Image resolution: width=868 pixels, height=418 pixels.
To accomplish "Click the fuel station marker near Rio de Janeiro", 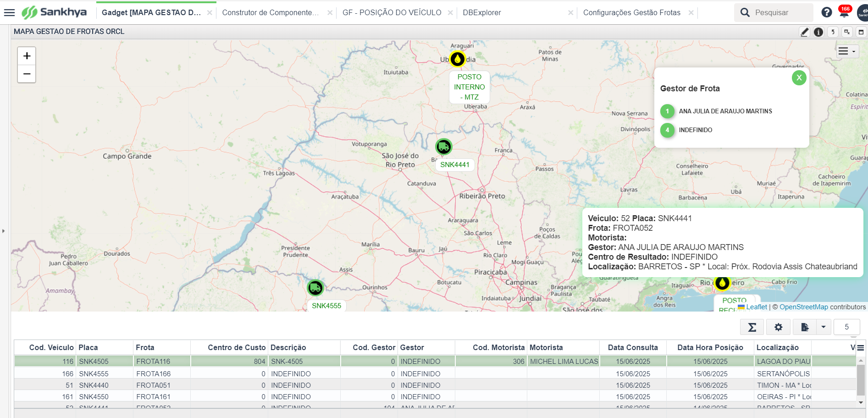I will point(722,283).
